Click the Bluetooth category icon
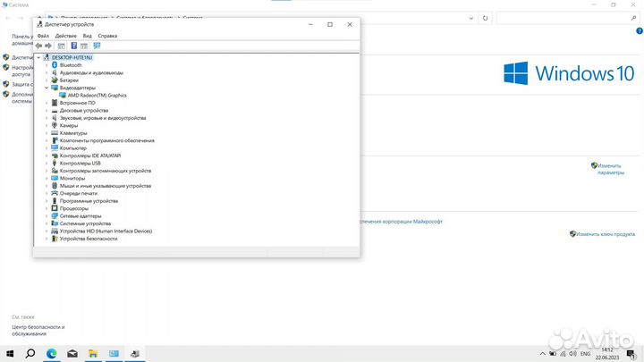Viewport: 644px width, 362px height. 55,65
